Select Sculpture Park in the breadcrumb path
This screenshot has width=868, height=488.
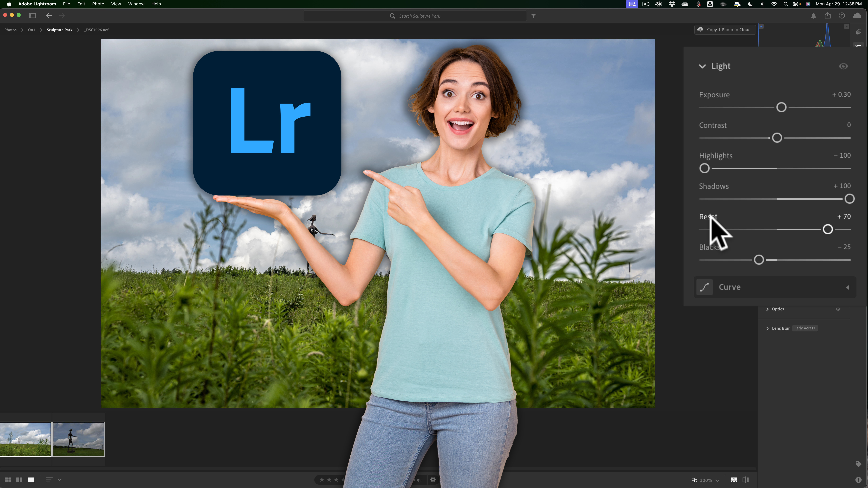[x=59, y=30]
